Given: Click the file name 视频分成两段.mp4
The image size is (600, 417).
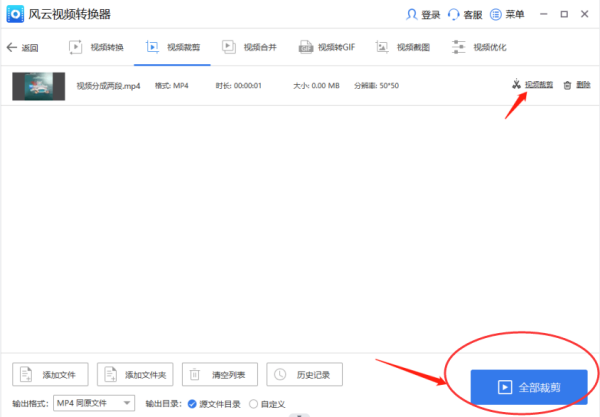Looking at the screenshot, I should 108,86.
